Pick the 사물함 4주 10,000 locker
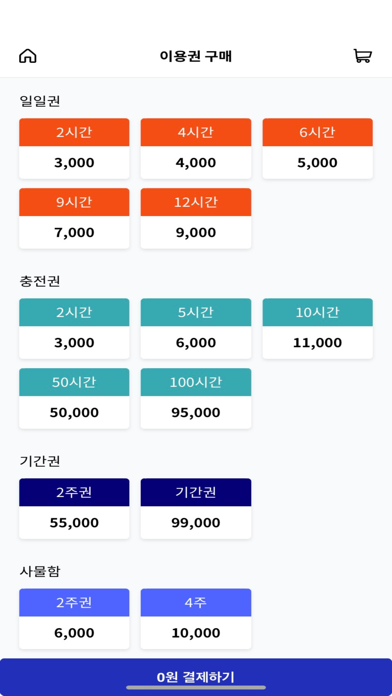The width and height of the screenshot is (392, 696). click(x=196, y=619)
